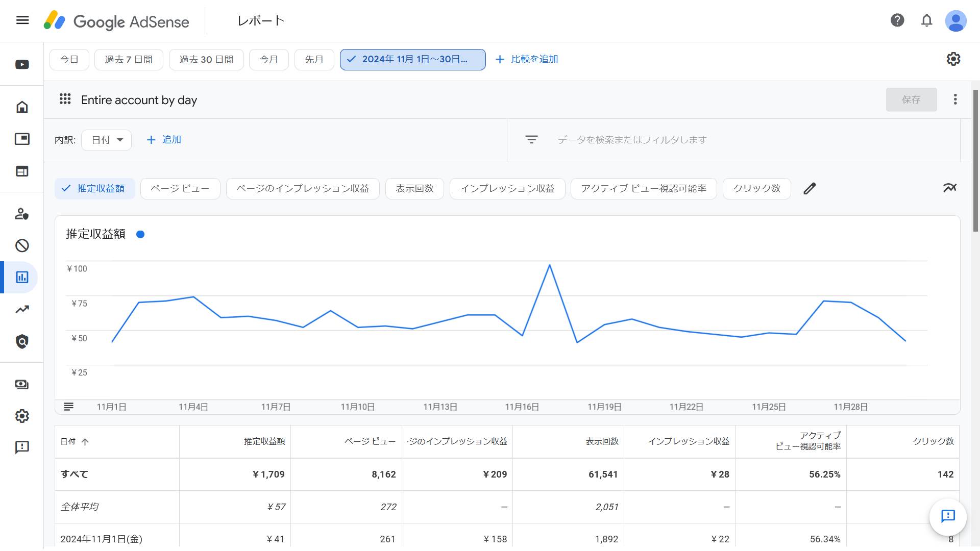980x551 pixels.
Task: Toggle the ページ ビュー metric chip
Action: pyautogui.click(x=180, y=189)
